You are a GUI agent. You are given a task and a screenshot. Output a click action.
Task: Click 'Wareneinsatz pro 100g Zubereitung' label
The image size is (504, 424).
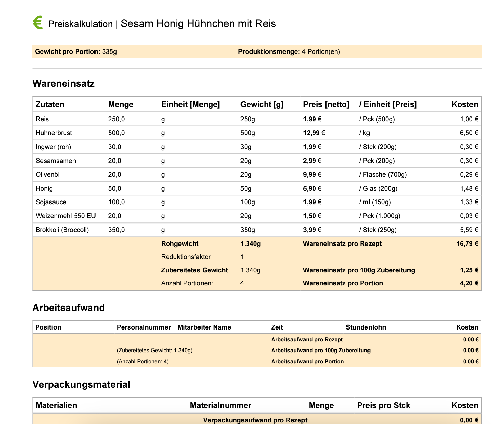359,270
